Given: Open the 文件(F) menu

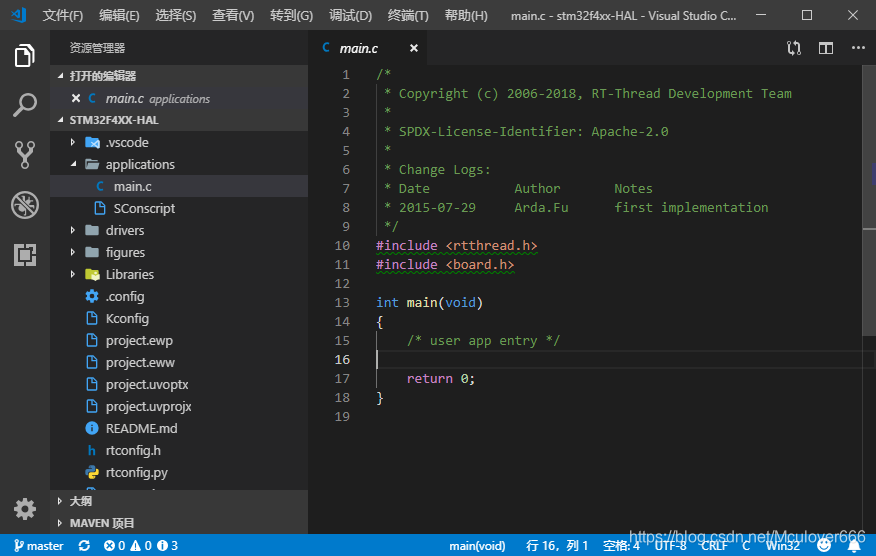Looking at the screenshot, I should click(63, 16).
